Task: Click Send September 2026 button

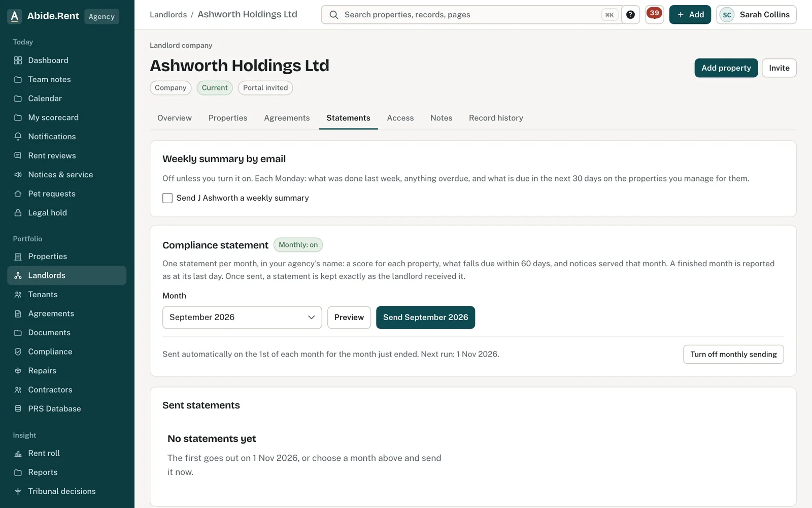Action: pyautogui.click(x=425, y=317)
